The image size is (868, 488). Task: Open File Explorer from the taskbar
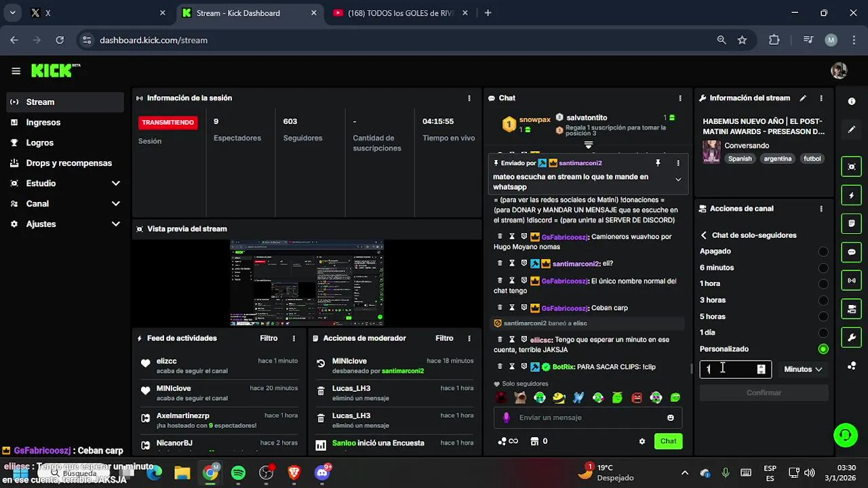click(x=182, y=473)
